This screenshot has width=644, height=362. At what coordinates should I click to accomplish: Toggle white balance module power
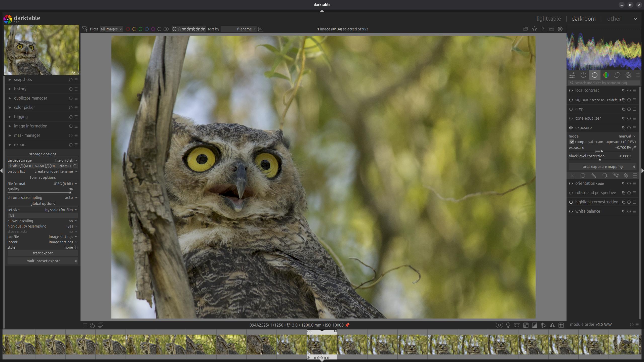(571, 211)
